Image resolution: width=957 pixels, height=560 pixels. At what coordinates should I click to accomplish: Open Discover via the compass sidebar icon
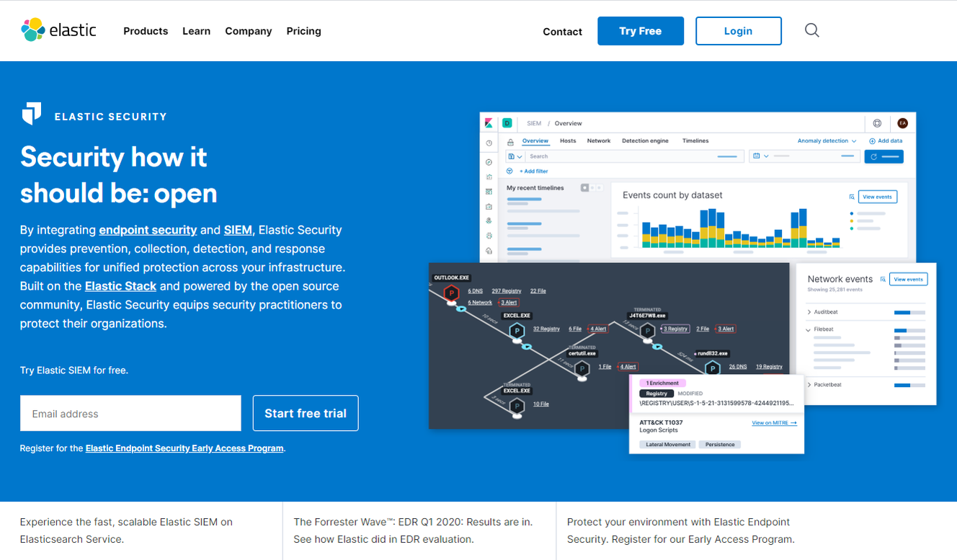489,162
